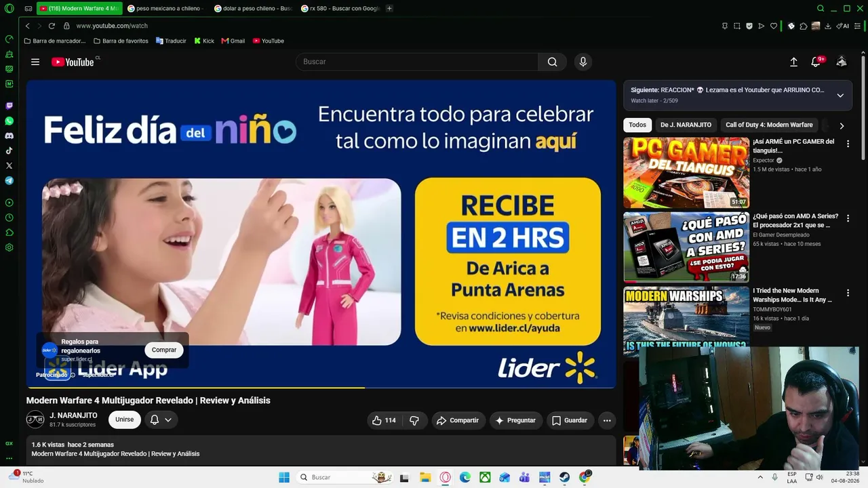Open History clock icon in sidebar
This screenshot has height=488, width=868.
pos(9,218)
